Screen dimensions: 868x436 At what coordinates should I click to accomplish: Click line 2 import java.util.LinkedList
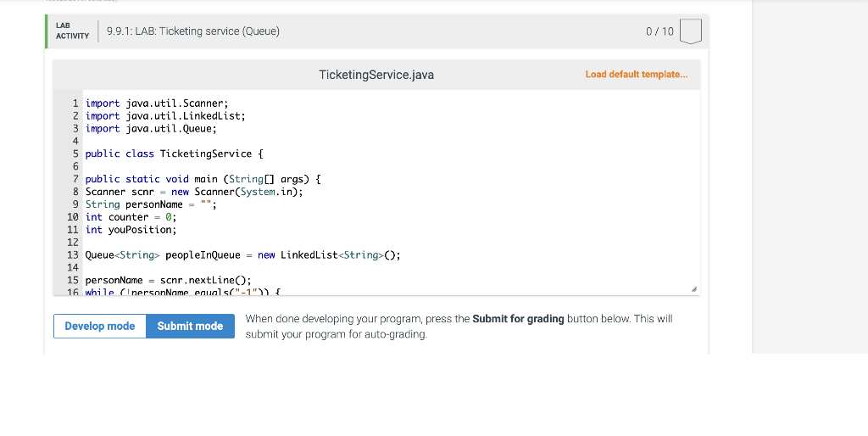click(165, 116)
